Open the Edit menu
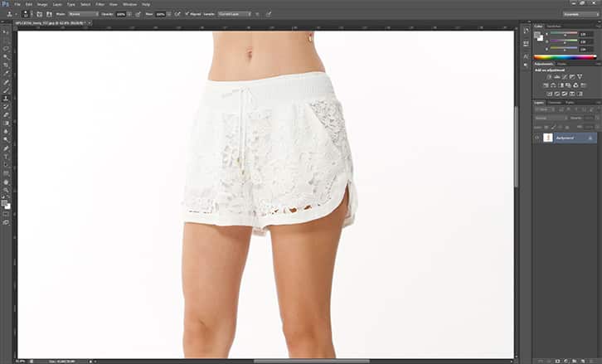The width and height of the screenshot is (602, 364). (x=29, y=4)
